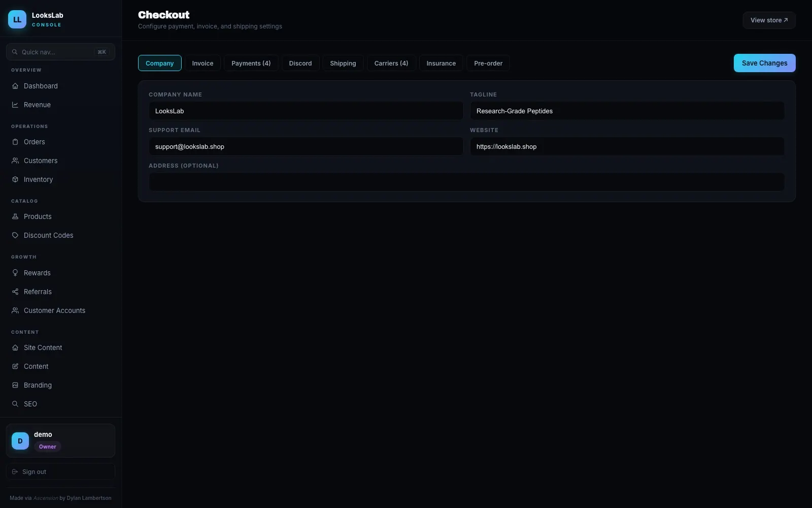Click the Company Name input field
The image size is (812, 508).
coord(306,111)
